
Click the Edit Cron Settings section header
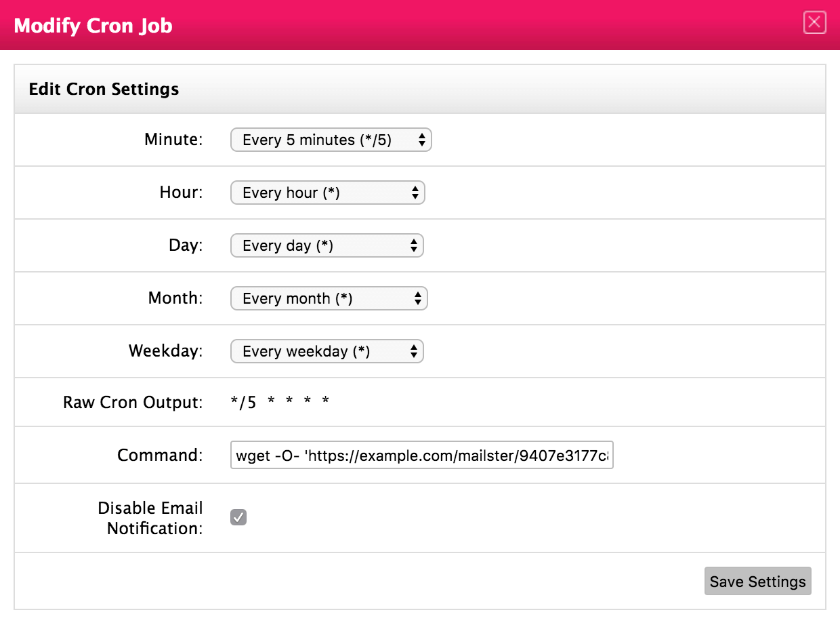(x=104, y=89)
